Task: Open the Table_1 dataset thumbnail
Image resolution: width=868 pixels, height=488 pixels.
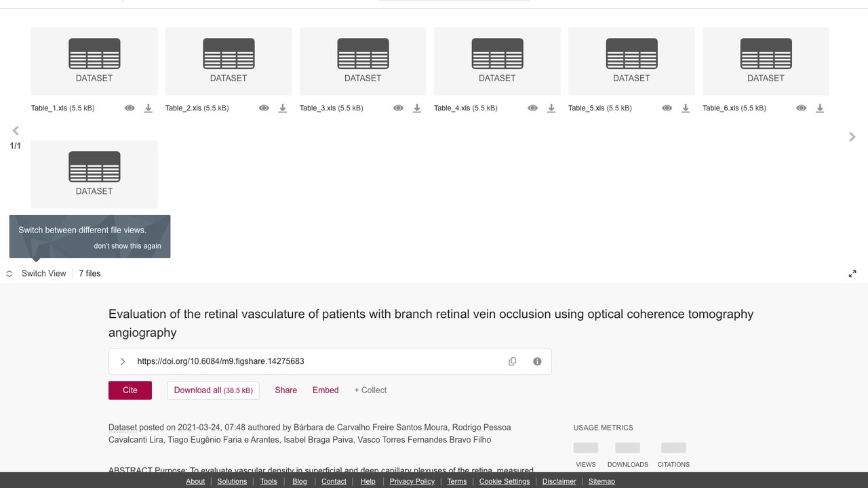Action: point(94,61)
